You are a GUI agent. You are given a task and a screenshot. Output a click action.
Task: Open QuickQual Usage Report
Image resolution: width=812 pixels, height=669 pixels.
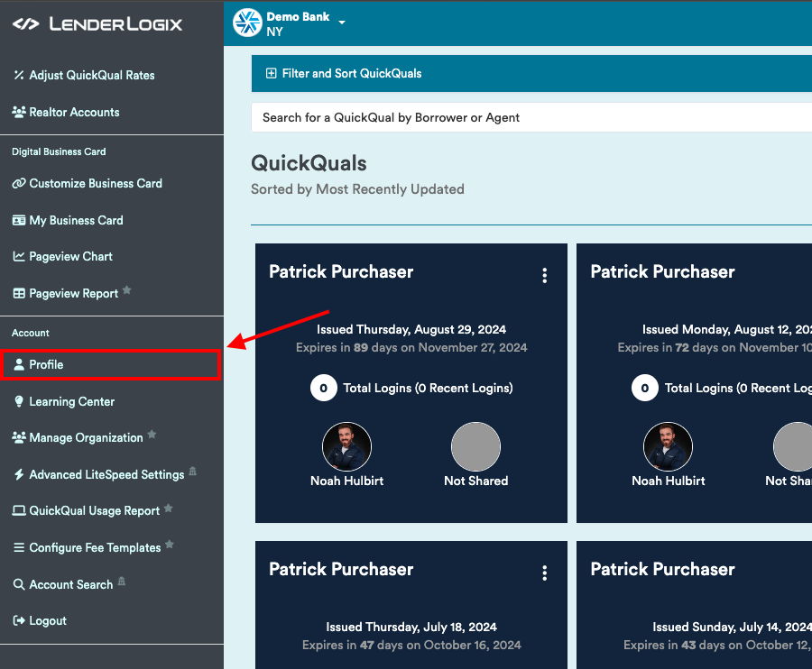94,511
